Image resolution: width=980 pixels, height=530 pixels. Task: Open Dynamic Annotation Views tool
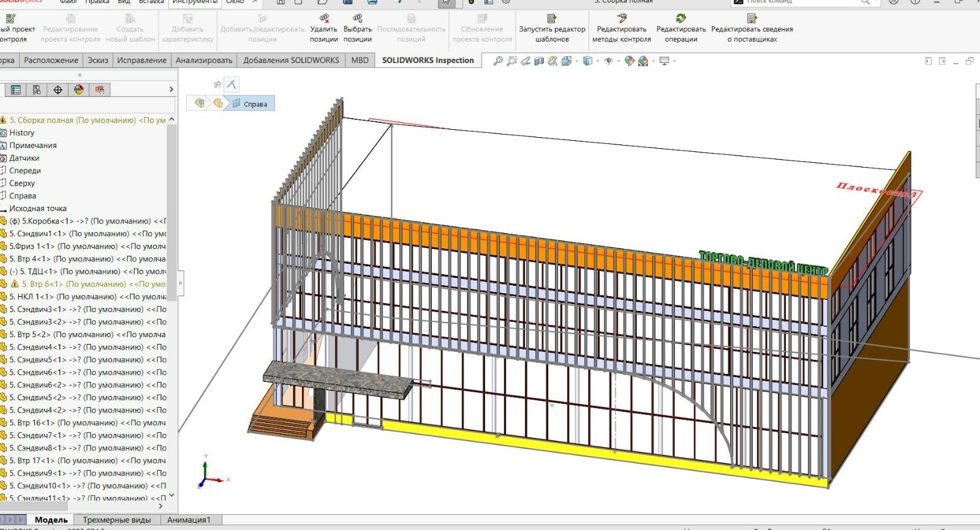552,61
